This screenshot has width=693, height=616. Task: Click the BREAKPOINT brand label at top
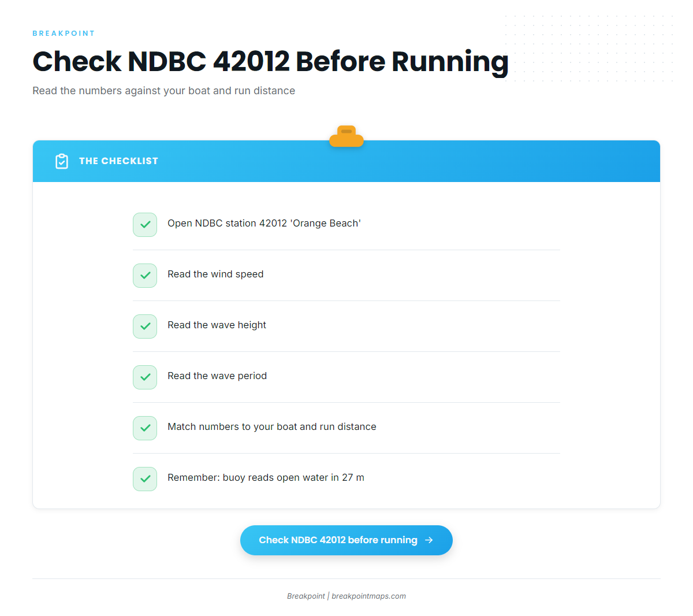(64, 34)
